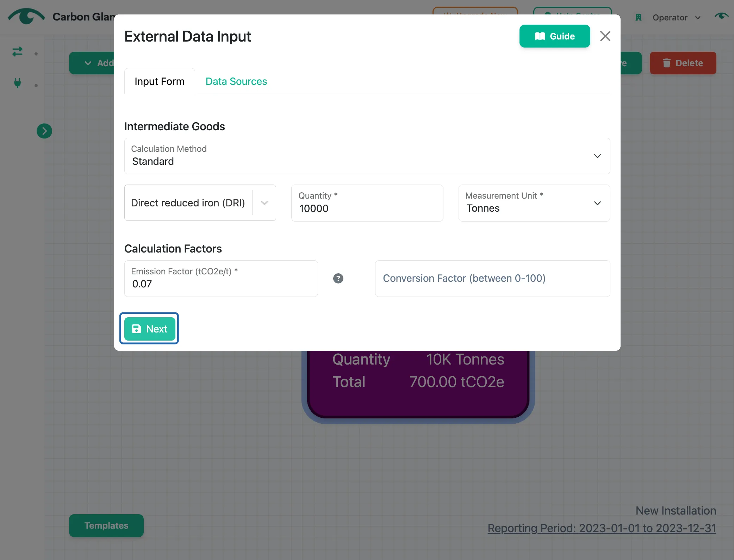Click the 'New Installation' label
The image size is (734, 560).
(x=676, y=511)
